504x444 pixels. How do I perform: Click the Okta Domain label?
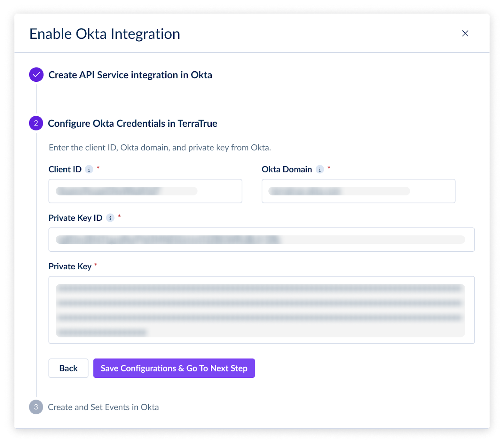pyautogui.click(x=287, y=169)
